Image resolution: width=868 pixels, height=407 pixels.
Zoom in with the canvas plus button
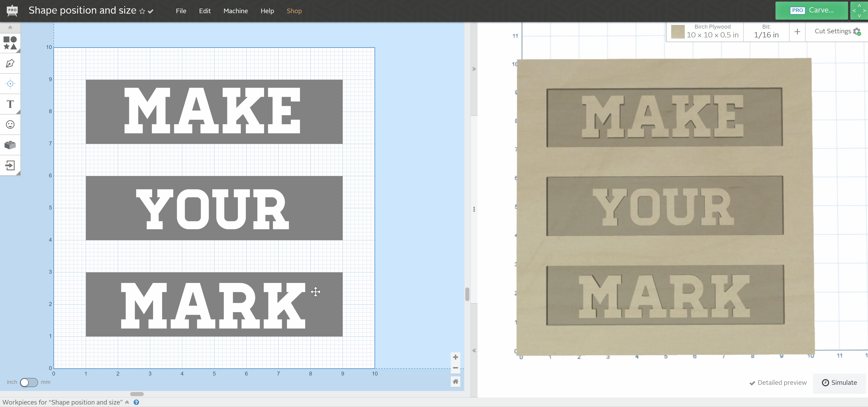coord(455,357)
